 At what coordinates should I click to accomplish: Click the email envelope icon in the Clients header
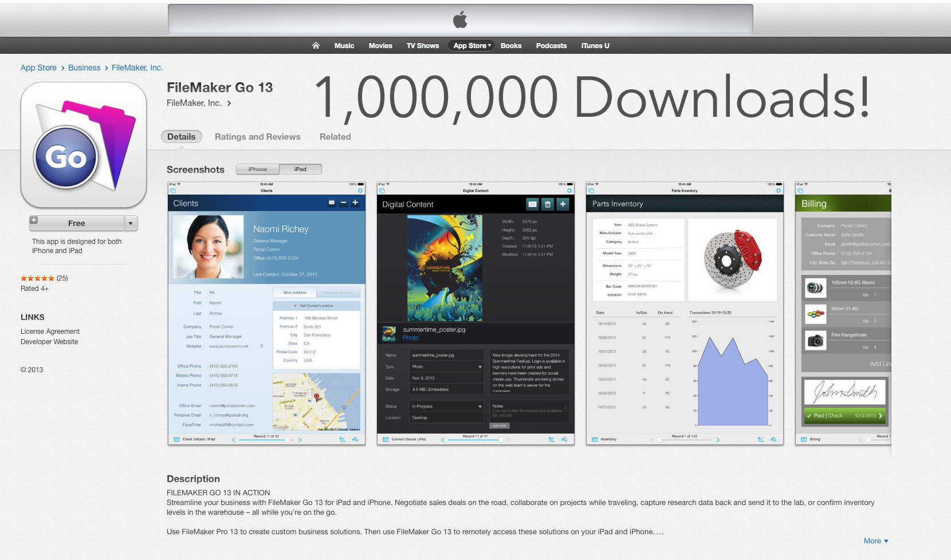pyautogui.click(x=331, y=202)
